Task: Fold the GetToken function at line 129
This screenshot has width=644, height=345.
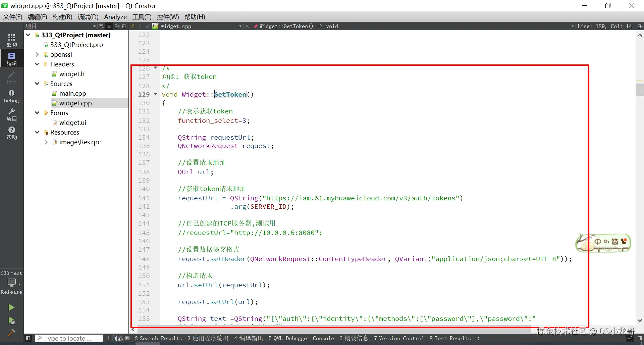Action: click(x=155, y=94)
